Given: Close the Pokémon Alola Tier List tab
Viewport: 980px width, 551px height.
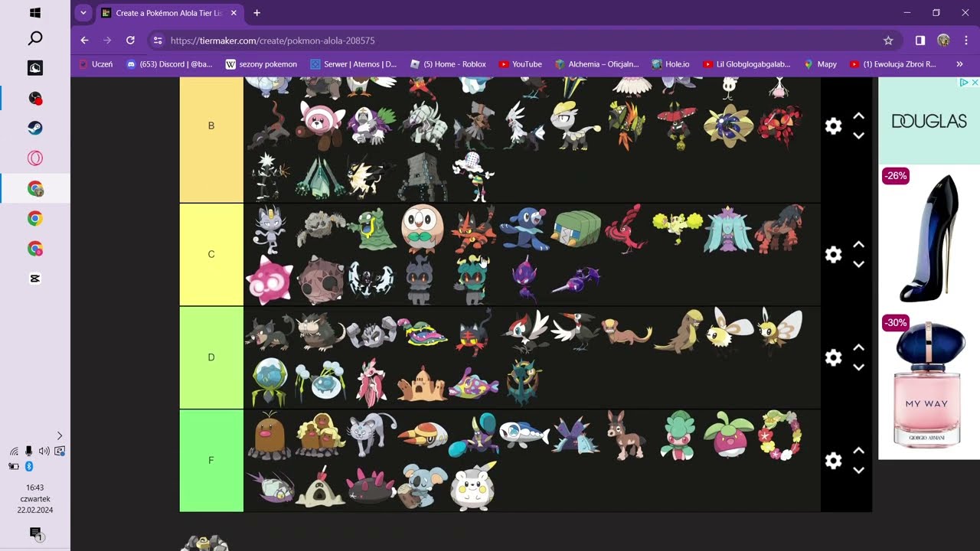Looking at the screenshot, I should pyautogui.click(x=234, y=13).
